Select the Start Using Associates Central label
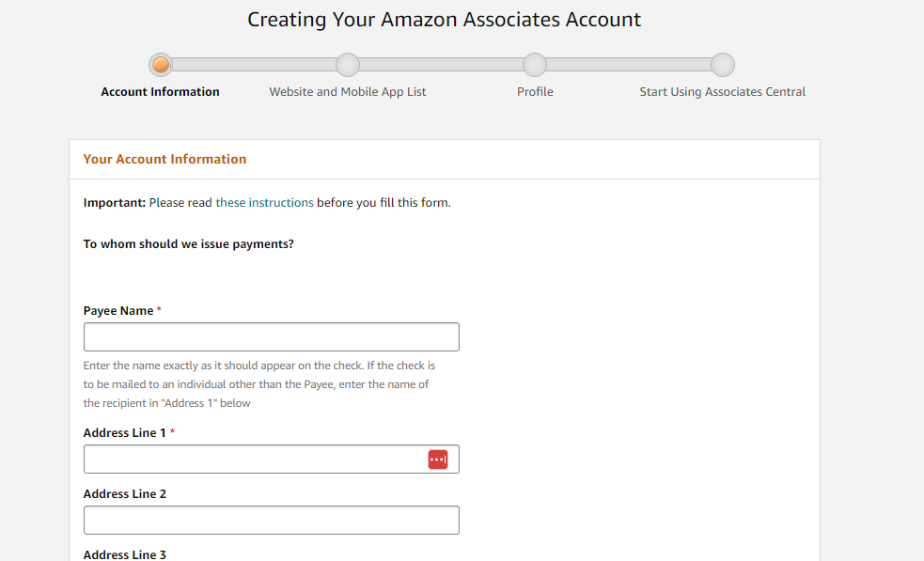This screenshot has height=561, width=924. tap(722, 92)
